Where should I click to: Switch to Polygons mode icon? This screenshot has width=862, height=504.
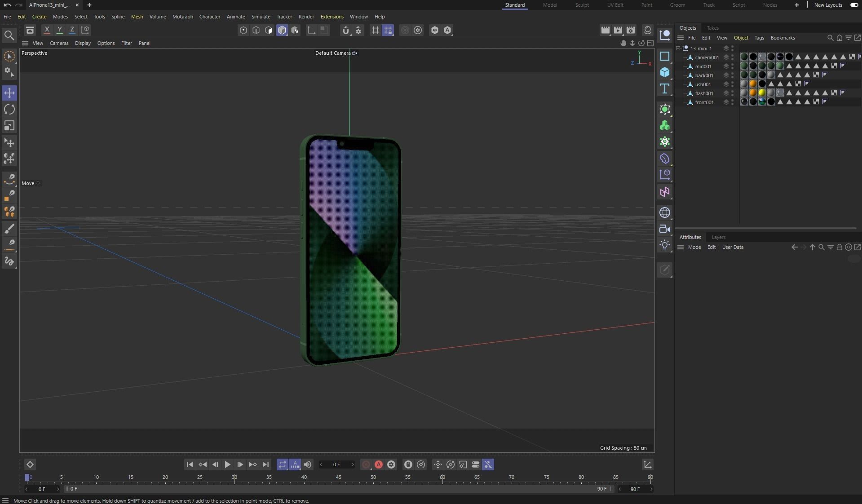[x=269, y=30]
